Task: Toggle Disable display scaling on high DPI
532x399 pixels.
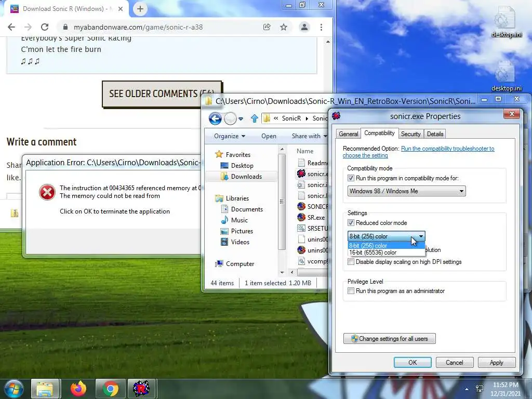Action: tap(351, 262)
